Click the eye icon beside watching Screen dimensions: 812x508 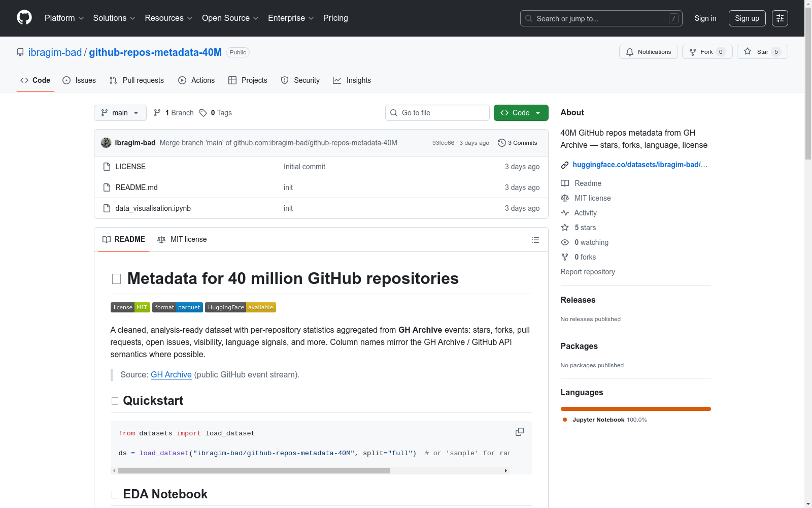tap(565, 242)
